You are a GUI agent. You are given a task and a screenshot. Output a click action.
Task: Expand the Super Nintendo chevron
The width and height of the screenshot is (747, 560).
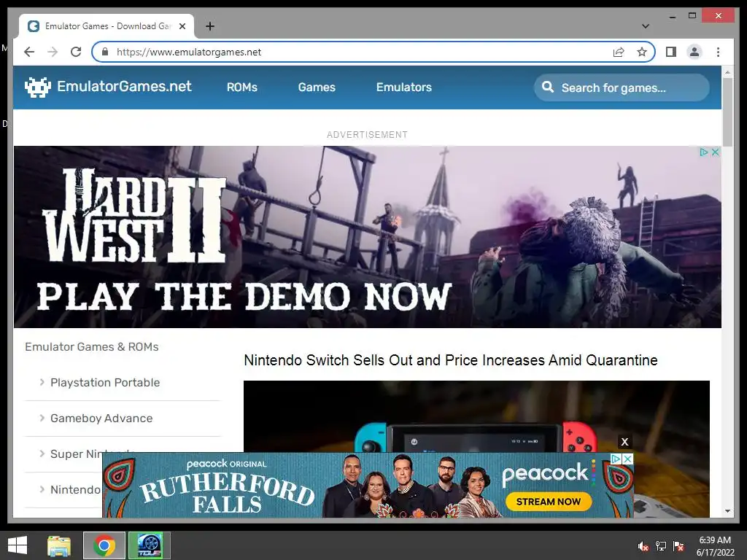(42, 454)
